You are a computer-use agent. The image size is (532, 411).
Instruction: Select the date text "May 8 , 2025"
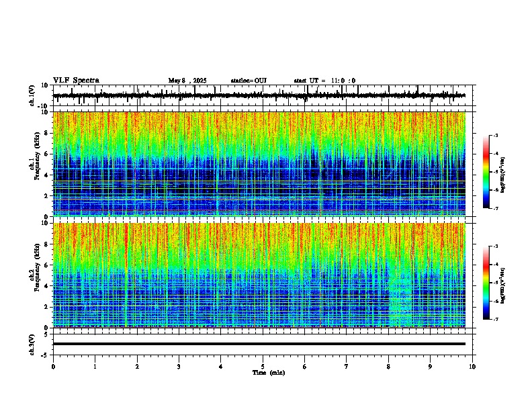click(x=187, y=81)
